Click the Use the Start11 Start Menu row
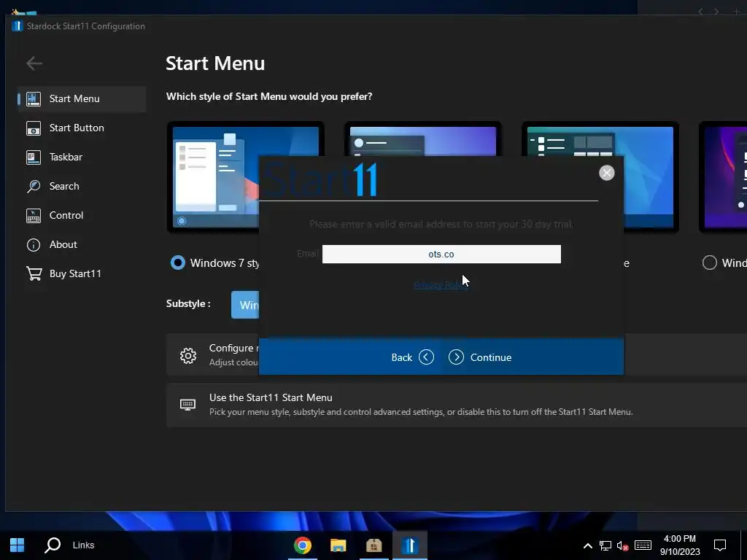The height and width of the screenshot is (560, 747). 457,405
